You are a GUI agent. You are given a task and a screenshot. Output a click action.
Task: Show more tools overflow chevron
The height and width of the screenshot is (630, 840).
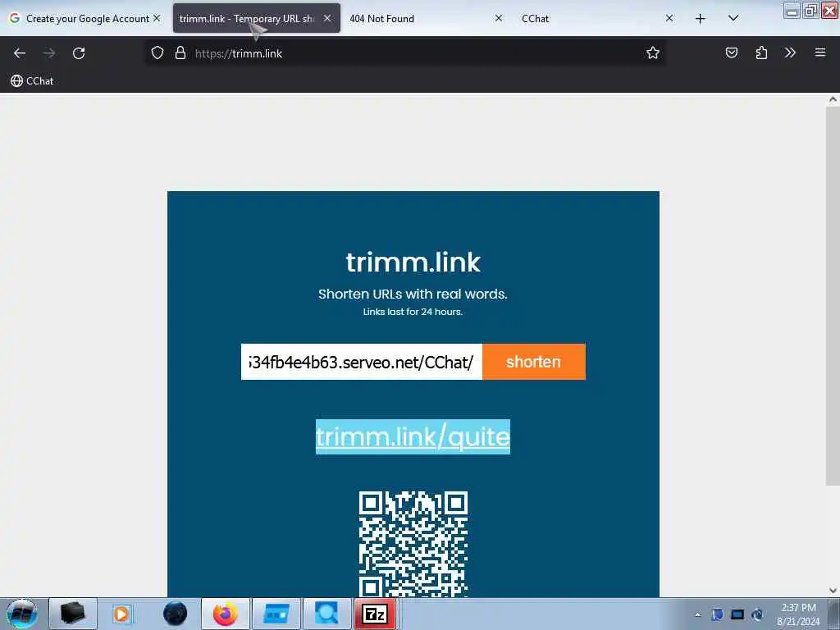[790, 53]
